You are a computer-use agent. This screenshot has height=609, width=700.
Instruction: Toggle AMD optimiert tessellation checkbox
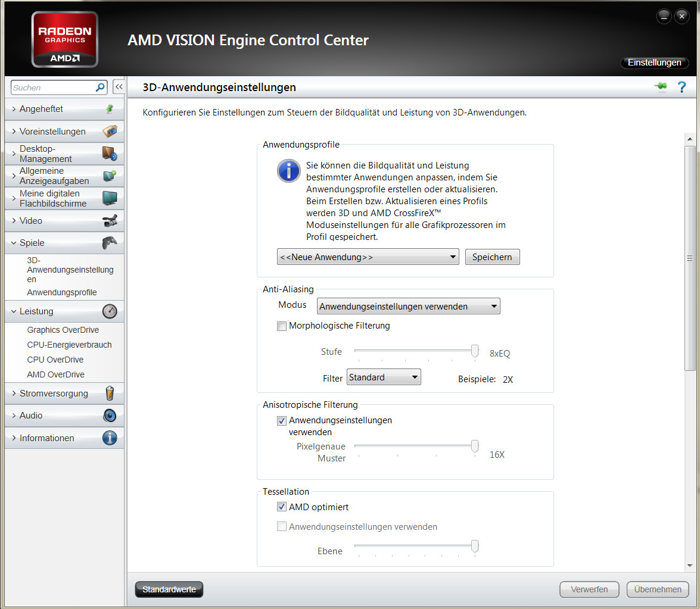[282, 507]
